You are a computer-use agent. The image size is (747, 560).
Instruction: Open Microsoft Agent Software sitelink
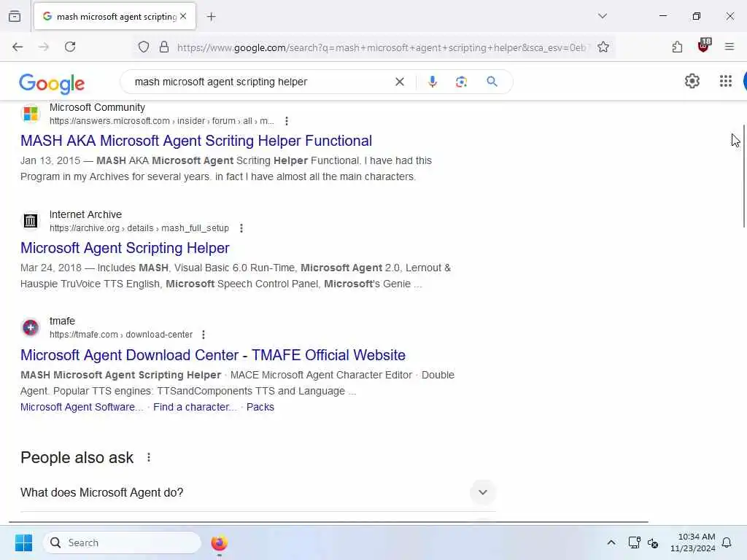pyautogui.click(x=82, y=407)
